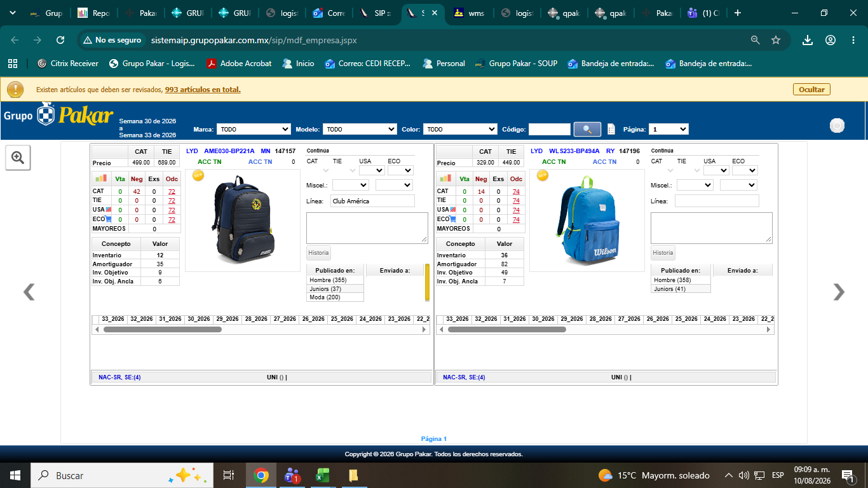Open Odc link 72 in the CAT row
Screen dimensions: 868x488
pos(172,191)
